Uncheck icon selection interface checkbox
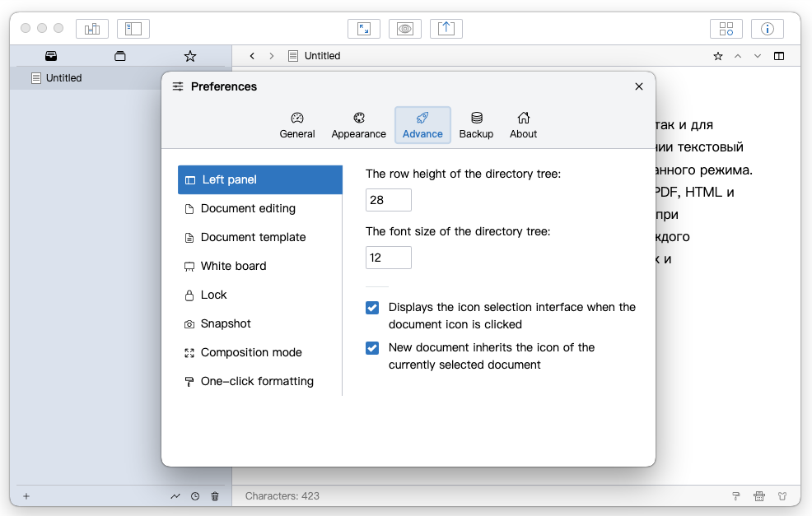The height and width of the screenshot is (516, 812). pos(372,308)
